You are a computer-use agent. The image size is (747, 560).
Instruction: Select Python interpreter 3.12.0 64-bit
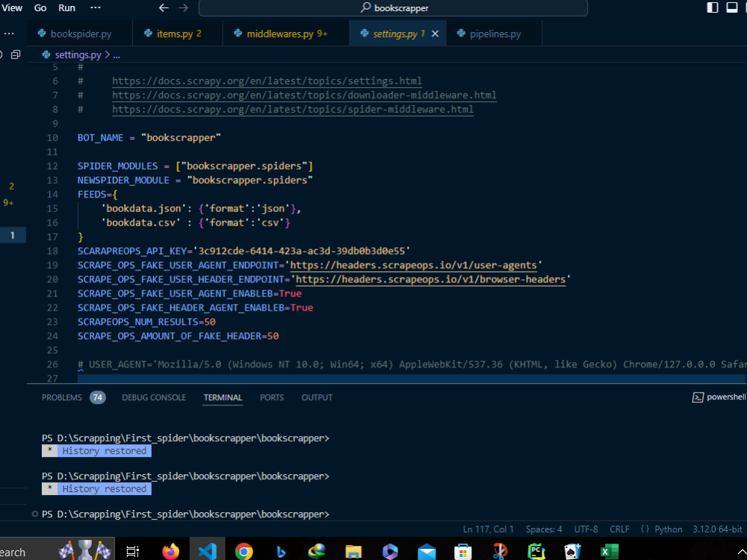point(717,529)
